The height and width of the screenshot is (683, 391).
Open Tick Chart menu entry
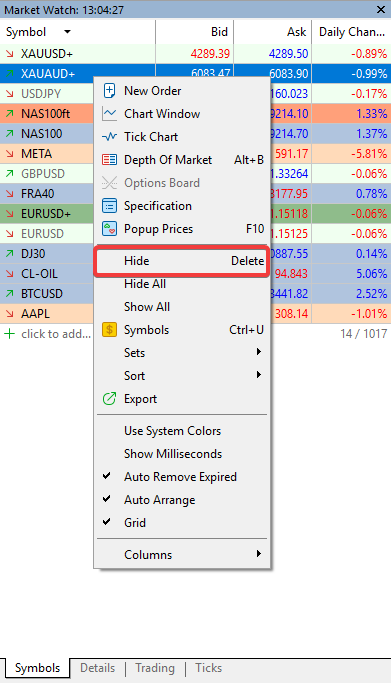click(182, 137)
